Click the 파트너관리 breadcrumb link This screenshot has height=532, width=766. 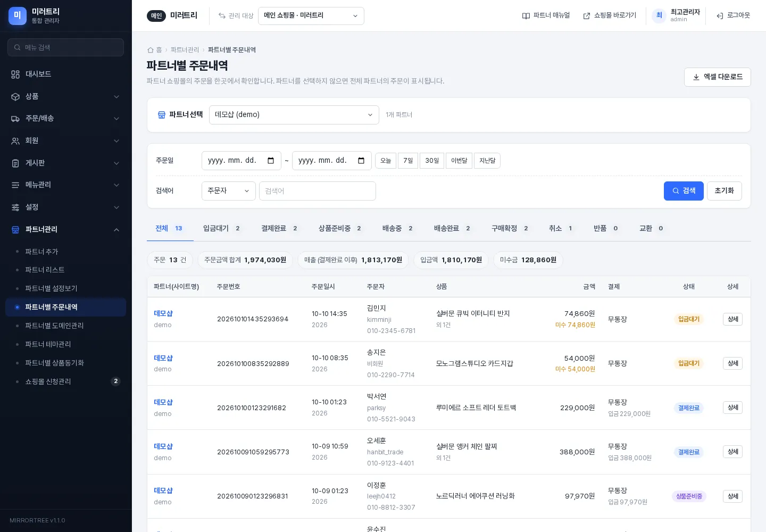pos(185,50)
